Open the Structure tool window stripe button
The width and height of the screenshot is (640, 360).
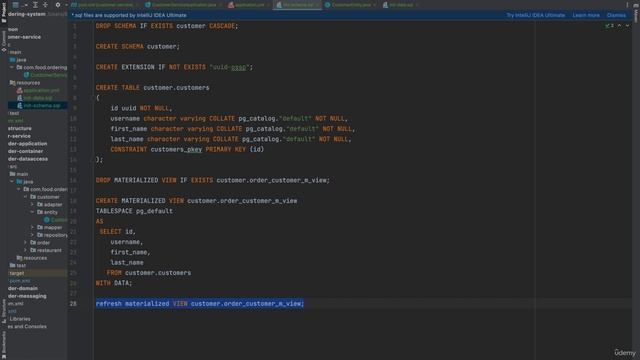[x=4, y=311]
